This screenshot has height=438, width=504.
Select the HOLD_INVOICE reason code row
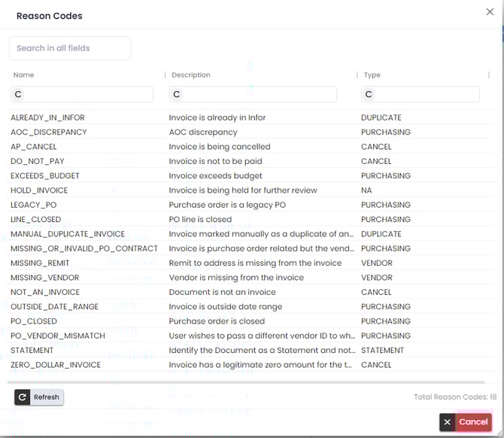click(x=248, y=190)
